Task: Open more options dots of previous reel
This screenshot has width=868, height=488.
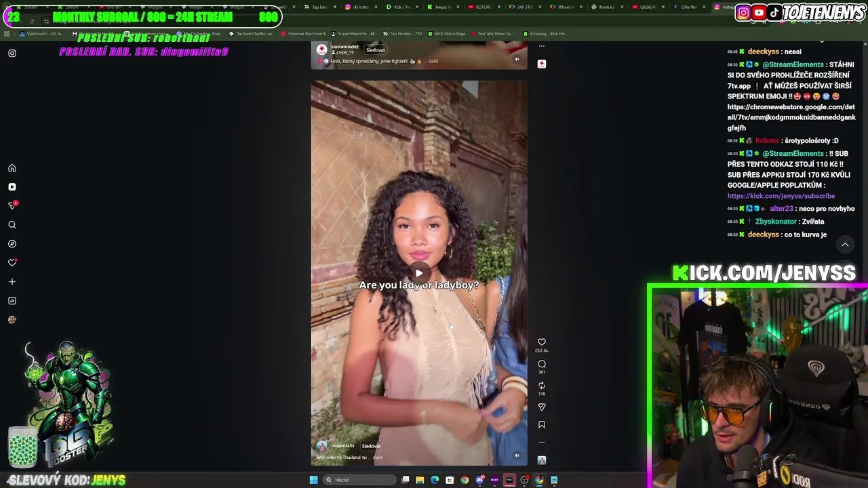Action: (x=541, y=46)
